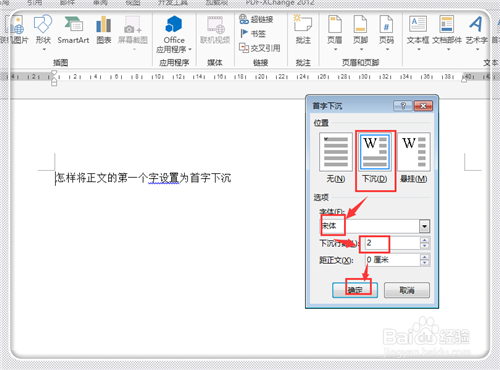500x370 pixels.
Task: Add a 书签 bookmark
Action: tap(253, 34)
